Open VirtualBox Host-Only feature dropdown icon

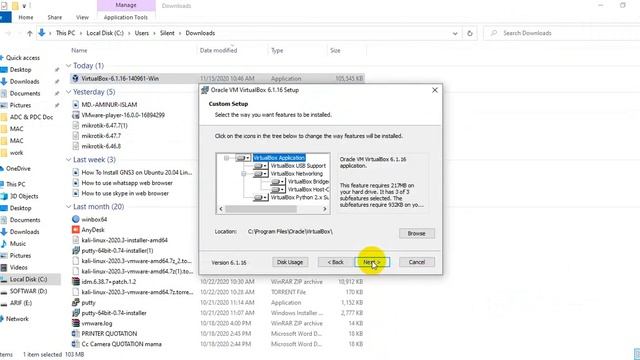(x=278, y=190)
